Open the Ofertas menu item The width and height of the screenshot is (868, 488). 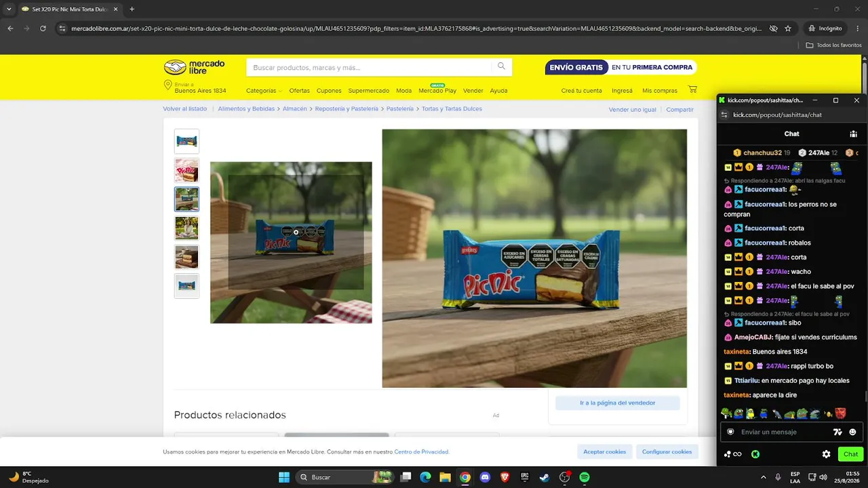[x=299, y=91]
